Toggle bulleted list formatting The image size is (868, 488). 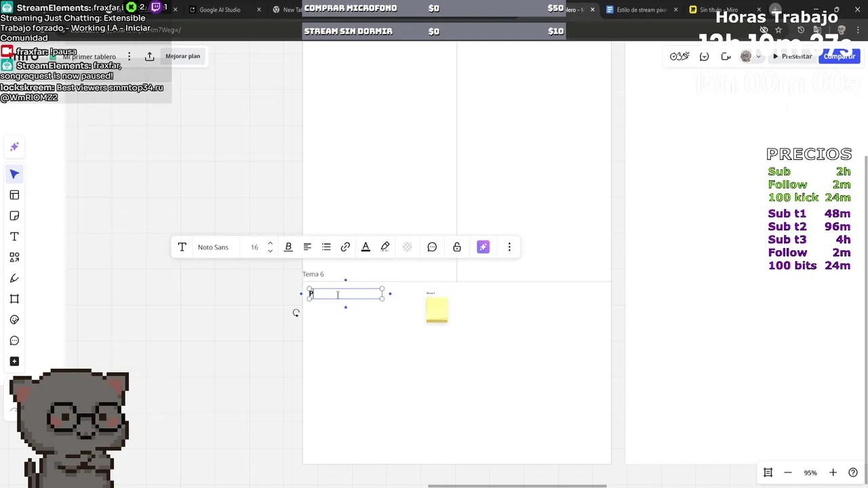[326, 247]
